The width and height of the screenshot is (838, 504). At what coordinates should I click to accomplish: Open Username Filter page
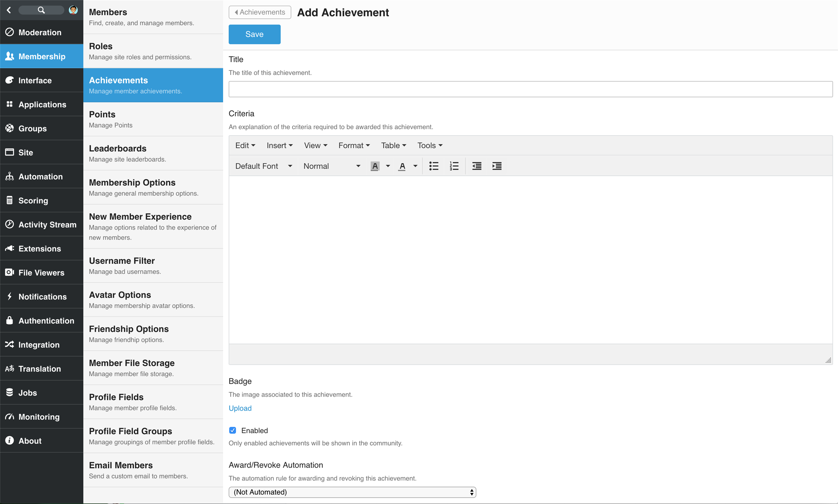tap(153, 266)
